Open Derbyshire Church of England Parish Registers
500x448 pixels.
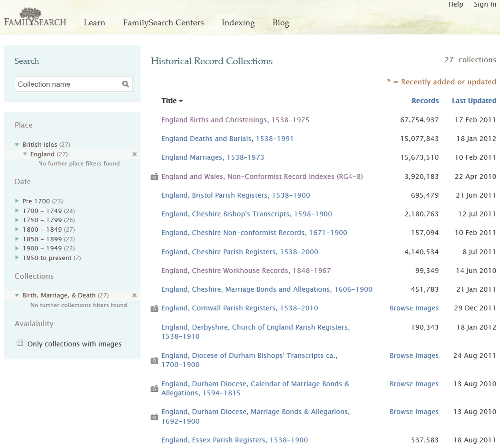click(x=256, y=332)
